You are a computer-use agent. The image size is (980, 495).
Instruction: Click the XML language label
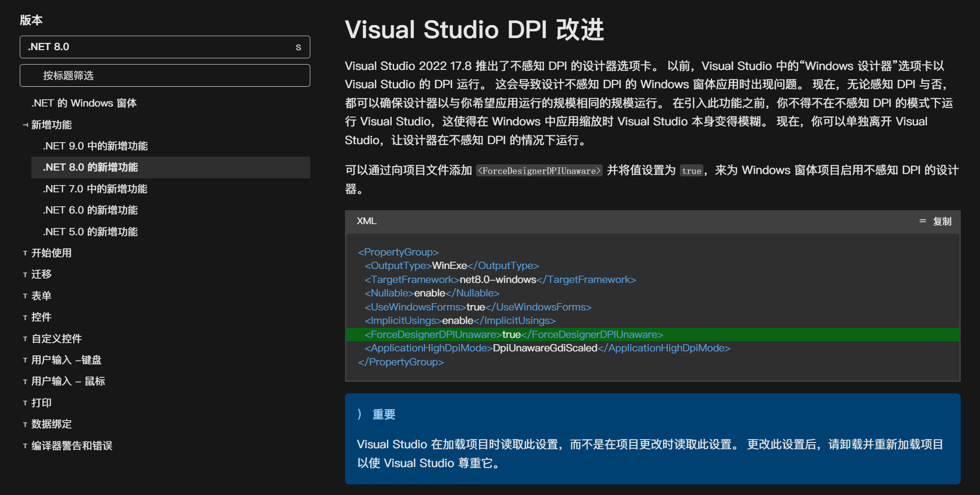click(x=367, y=221)
